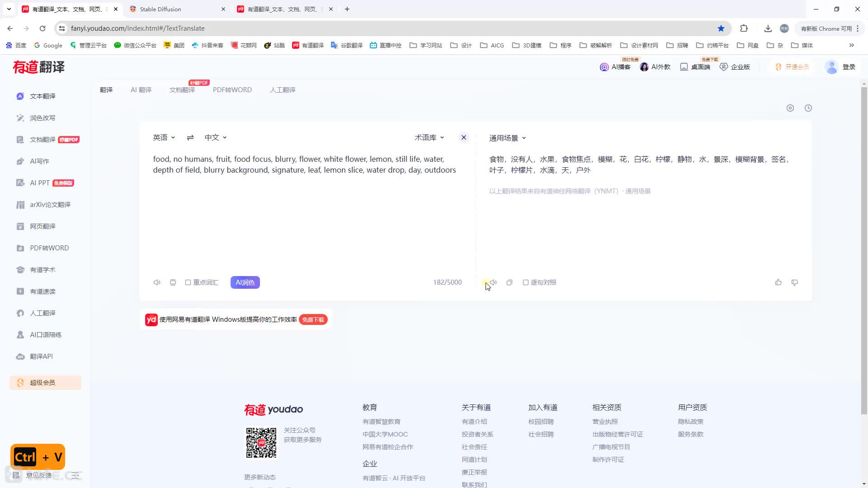Show more bookmarks chevron
This screenshot has height=488, width=868.
pos(852,45)
